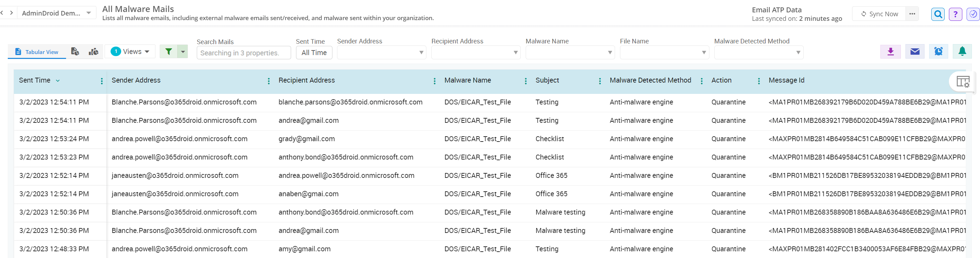The image size is (980, 258).
Task: Switch to Tabular View tab
Action: (x=36, y=52)
